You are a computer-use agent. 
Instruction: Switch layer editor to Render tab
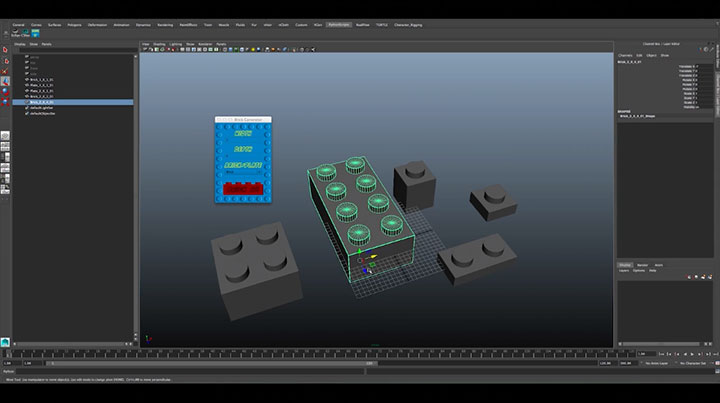coord(642,265)
